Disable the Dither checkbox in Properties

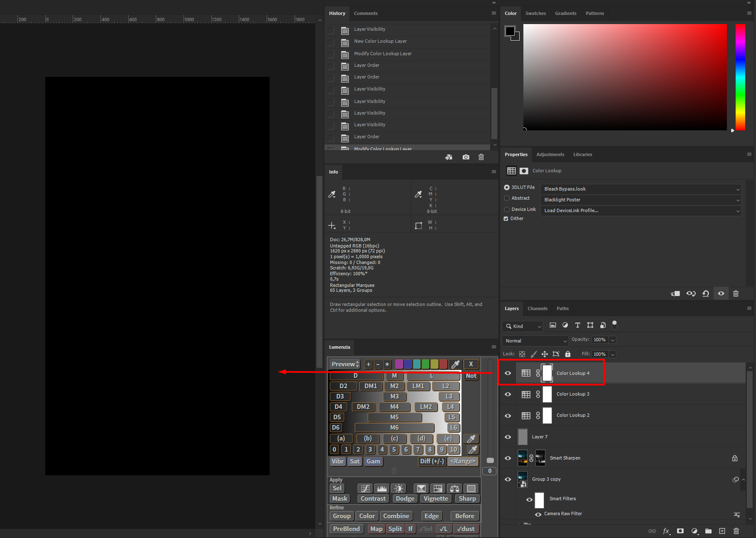click(506, 218)
